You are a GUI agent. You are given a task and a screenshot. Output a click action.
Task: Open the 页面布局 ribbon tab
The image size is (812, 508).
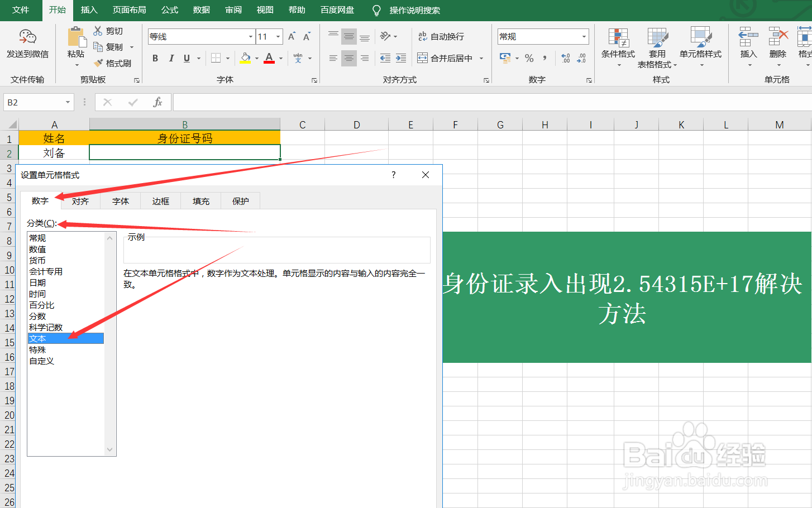[x=129, y=9]
